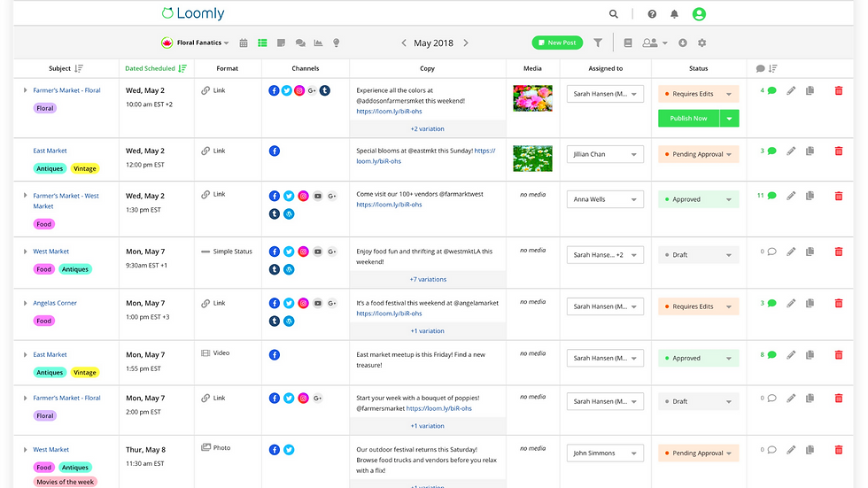This screenshot has width=868, height=488.
Task: Open the post view note icon
Action: [x=282, y=43]
